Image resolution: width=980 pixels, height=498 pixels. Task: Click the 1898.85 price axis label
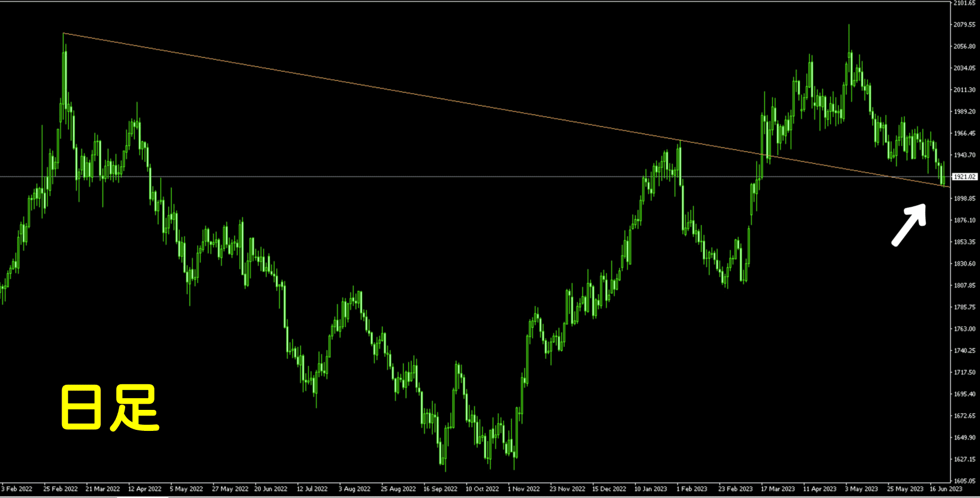click(965, 198)
